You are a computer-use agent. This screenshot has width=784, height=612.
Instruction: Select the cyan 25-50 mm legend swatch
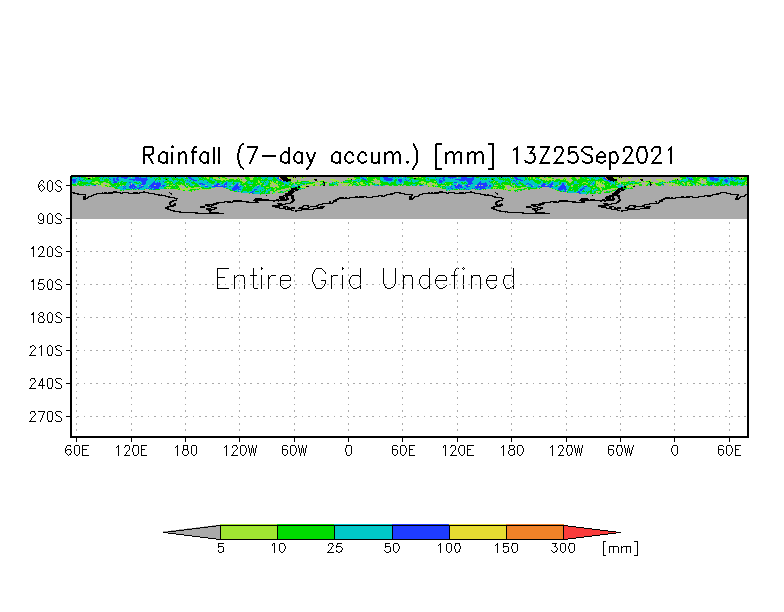(x=364, y=532)
